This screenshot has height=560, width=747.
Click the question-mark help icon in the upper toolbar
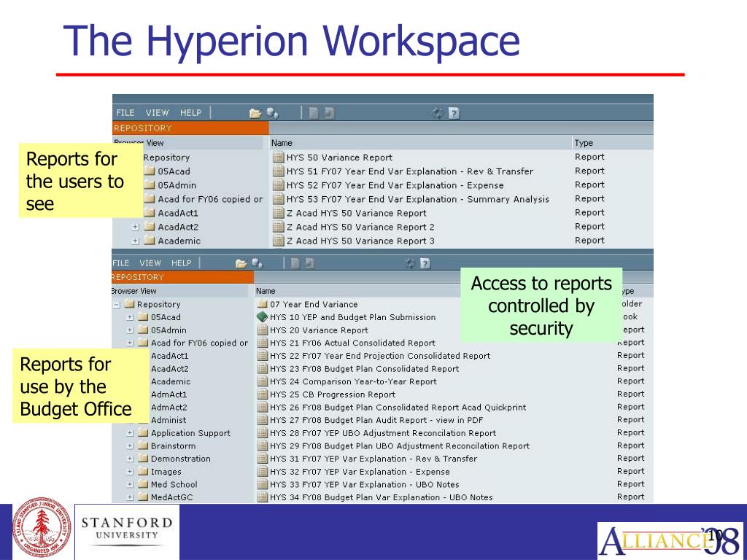pyautogui.click(x=454, y=113)
